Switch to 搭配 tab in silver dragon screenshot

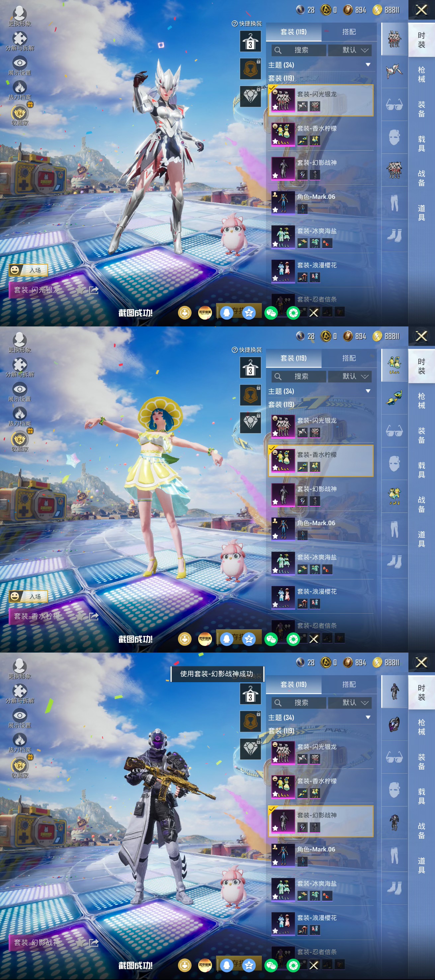pyautogui.click(x=349, y=32)
